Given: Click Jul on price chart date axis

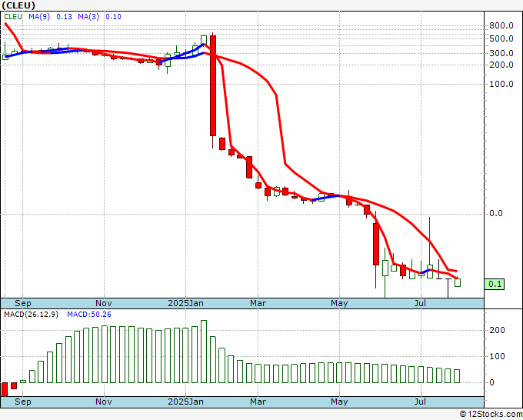Looking at the screenshot, I should point(420,303).
